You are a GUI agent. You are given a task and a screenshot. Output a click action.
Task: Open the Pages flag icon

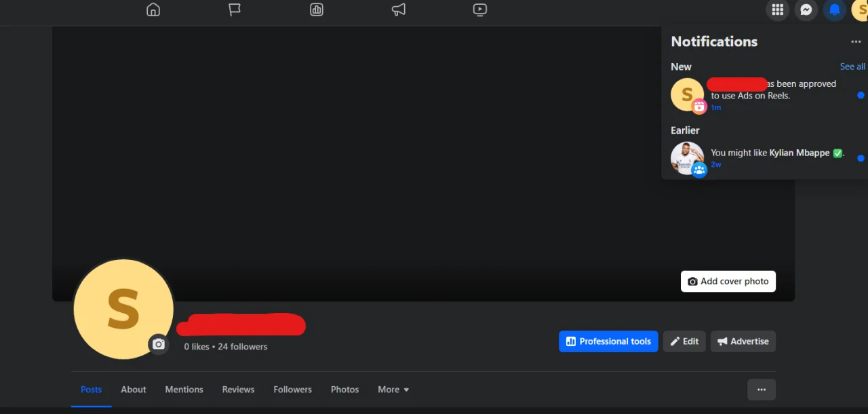coord(235,10)
